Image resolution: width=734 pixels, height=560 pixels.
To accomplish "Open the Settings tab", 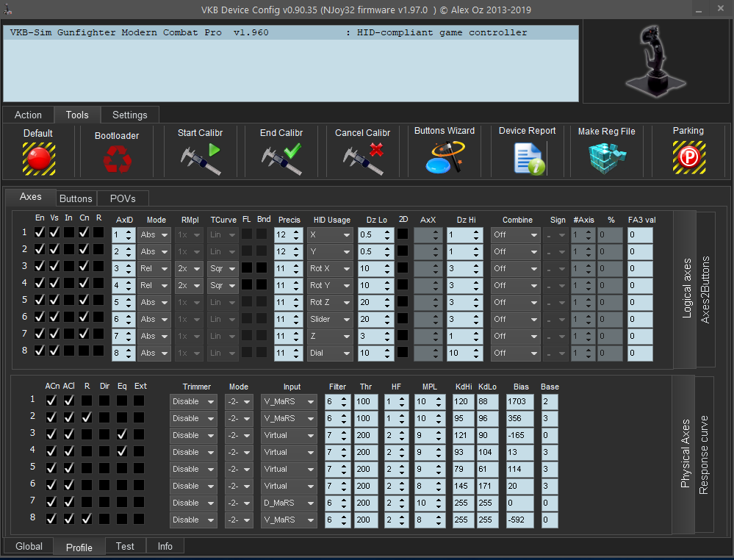I will tap(129, 115).
